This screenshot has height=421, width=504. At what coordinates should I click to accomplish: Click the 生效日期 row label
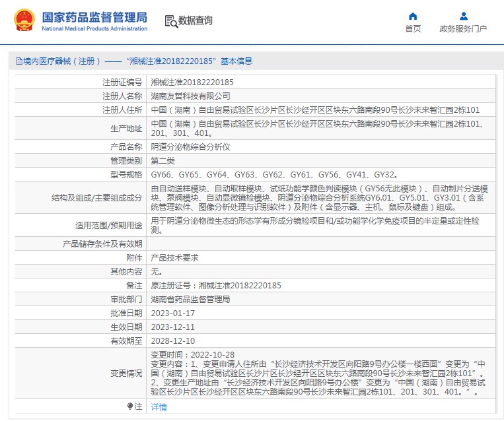click(x=126, y=327)
